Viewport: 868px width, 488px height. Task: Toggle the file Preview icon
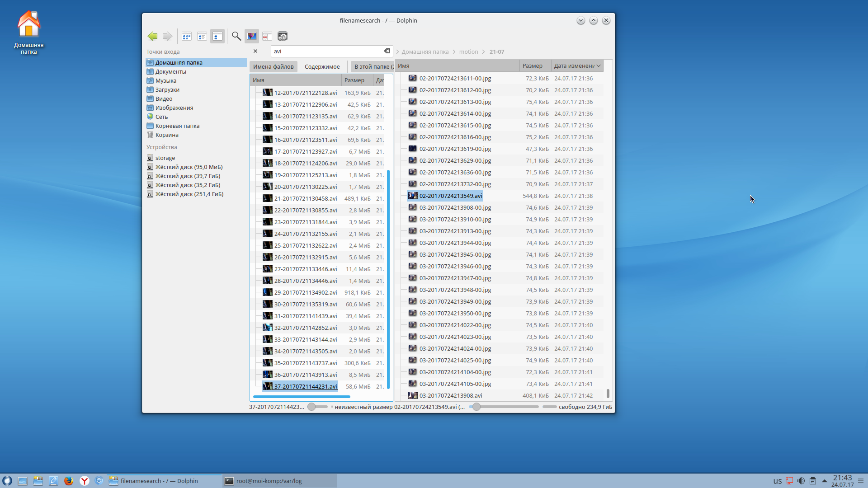point(252,36)
